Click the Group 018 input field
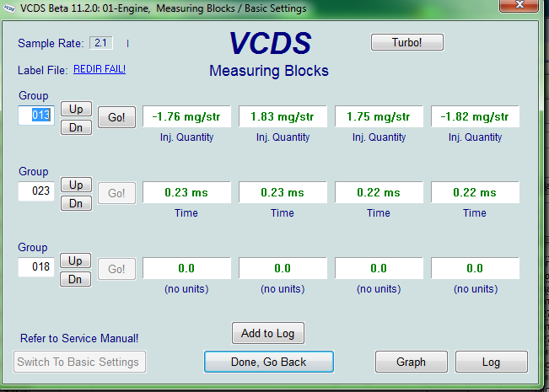The width and height of the screenshot is (549, 392). pos(36,267)
